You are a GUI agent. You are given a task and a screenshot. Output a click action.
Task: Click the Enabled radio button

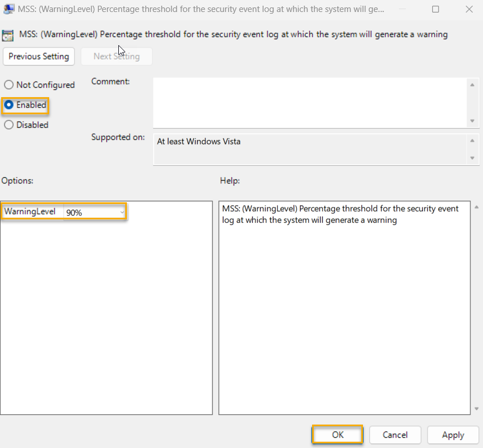(x=9, y=105)
